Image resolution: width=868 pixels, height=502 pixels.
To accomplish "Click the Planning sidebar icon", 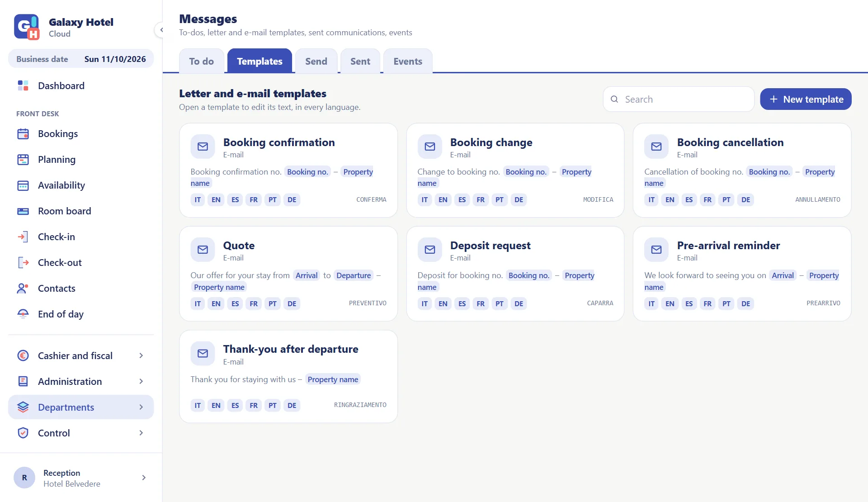I will [x=23, y=159].
